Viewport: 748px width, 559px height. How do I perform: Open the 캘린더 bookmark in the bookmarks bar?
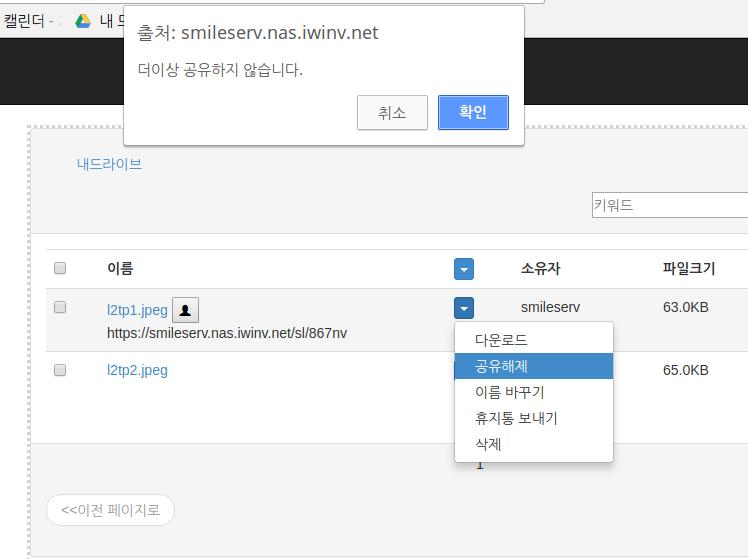tap(27, 20)
